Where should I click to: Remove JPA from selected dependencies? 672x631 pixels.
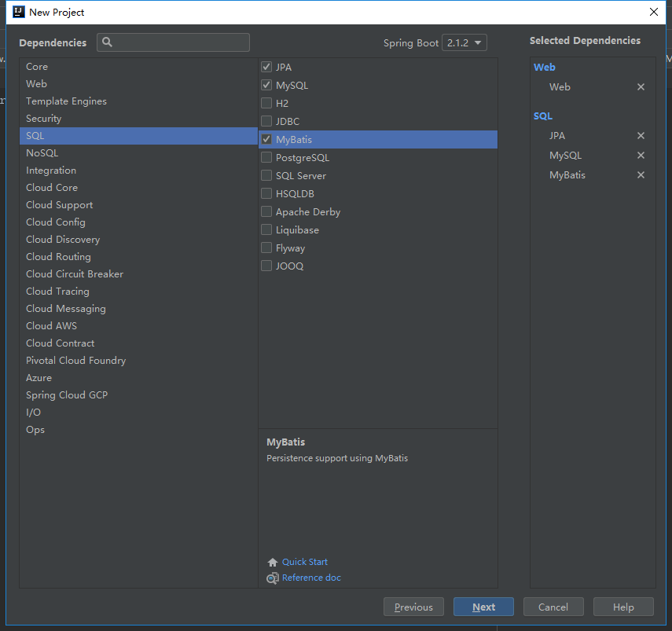(x=641, y=136)
